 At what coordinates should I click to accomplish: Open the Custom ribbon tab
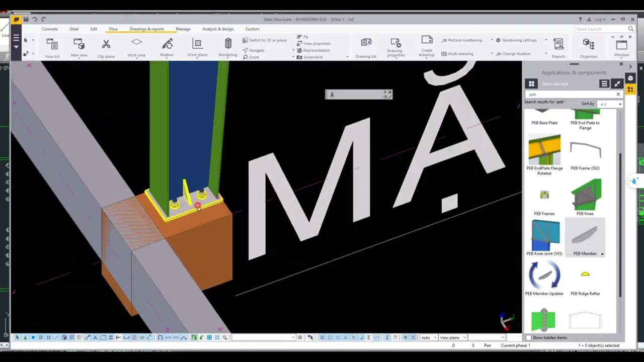tap(252, 29)
